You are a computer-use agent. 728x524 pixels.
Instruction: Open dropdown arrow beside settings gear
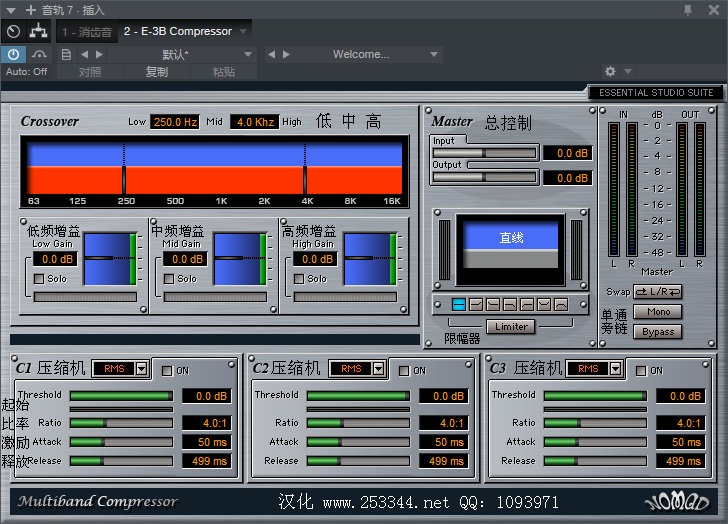(628, 71)
